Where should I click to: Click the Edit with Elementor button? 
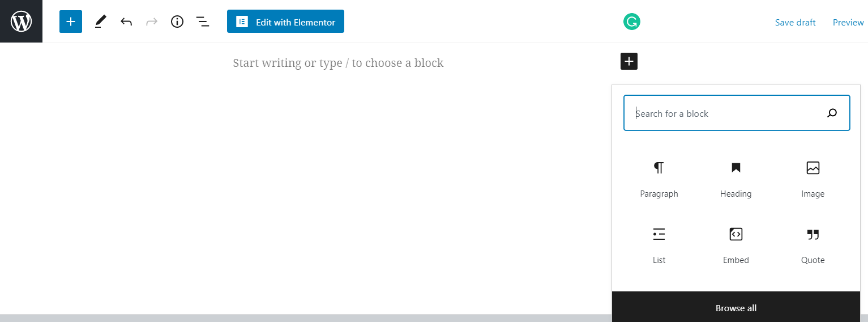pos(285,22)
